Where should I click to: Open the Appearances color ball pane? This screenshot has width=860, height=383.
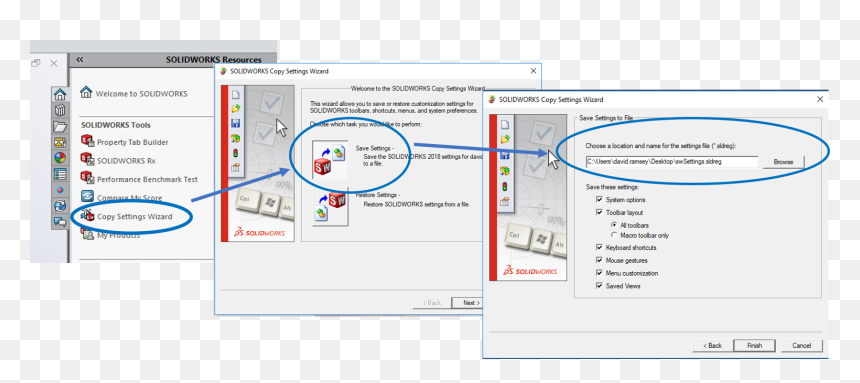point(60,158)
